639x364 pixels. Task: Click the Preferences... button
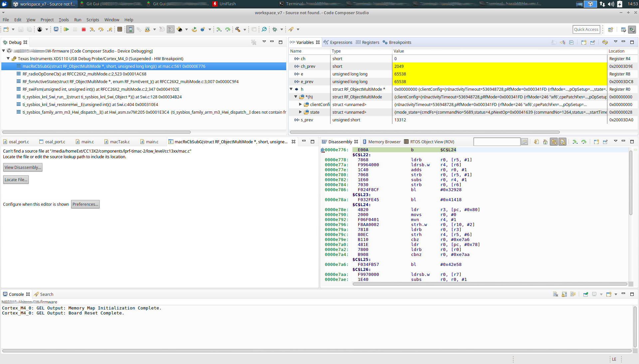(86, 204)
